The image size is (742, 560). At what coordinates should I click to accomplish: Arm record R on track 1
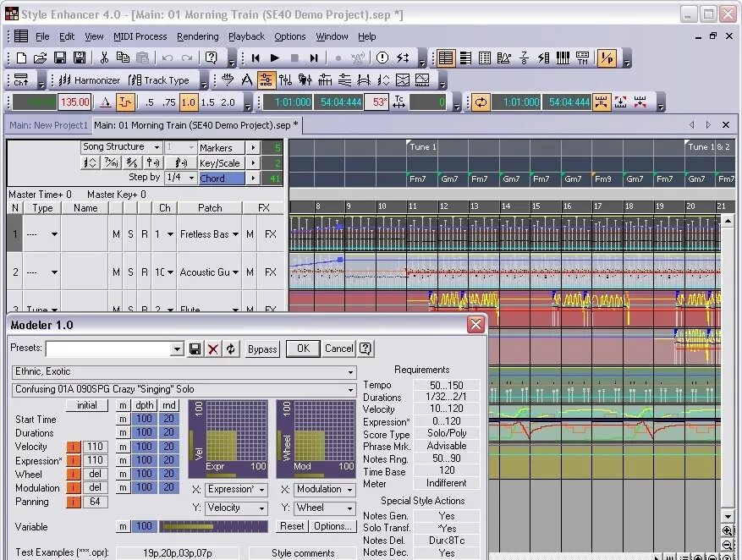[x=145, y=234]
